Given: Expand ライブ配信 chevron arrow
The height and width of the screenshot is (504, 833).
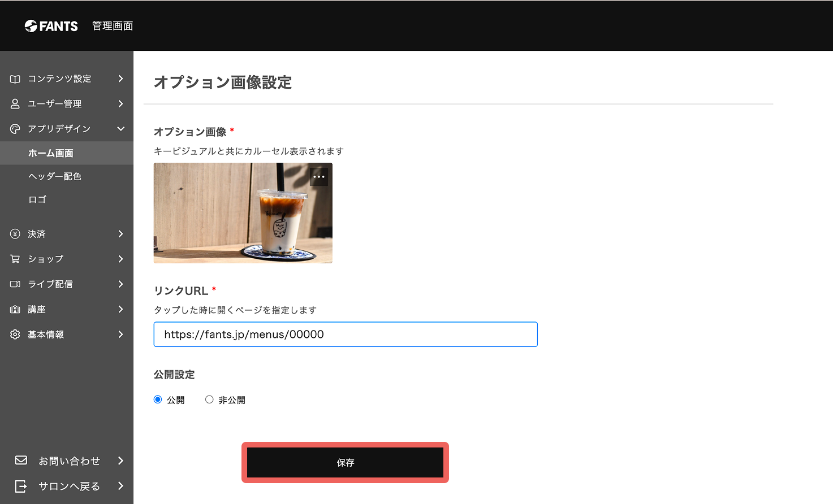Looking at the screenshot, I should click(120, 284).
